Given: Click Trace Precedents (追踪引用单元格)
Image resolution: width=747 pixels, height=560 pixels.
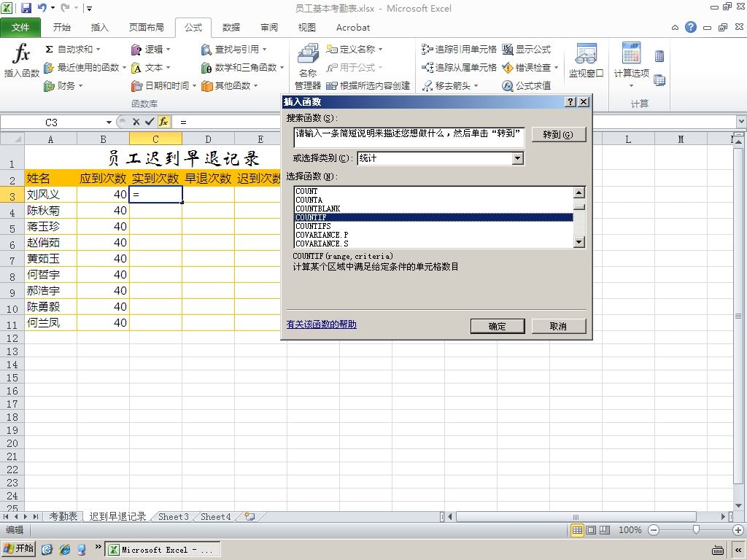Looking at the screenshot, I should point(459,49).
